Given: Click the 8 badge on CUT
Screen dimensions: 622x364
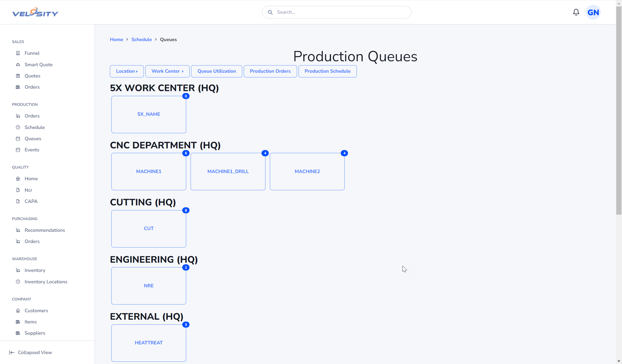Looking at the screenshot, I should (186, 210).
